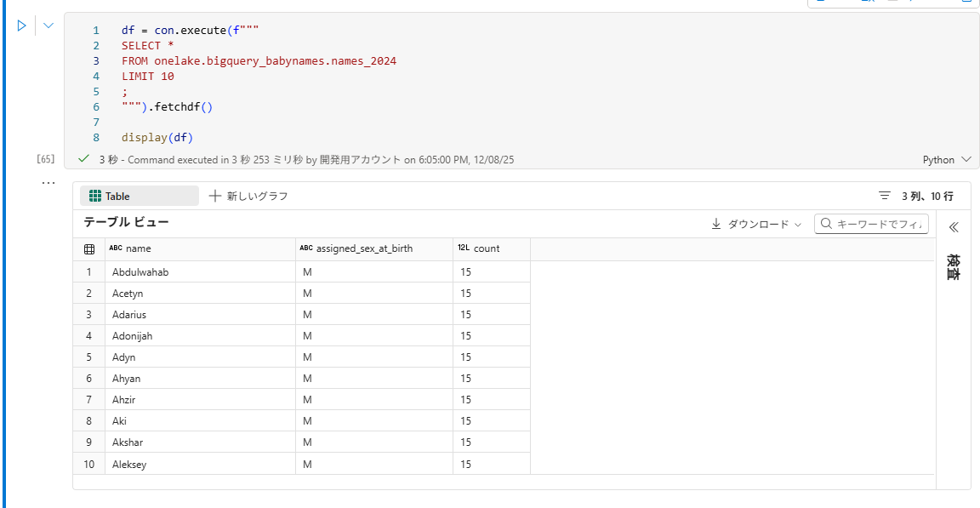This screenshot has width=980, height=508.
Task: Add a chart with 新しいグラフ
Action: click(x=248, y=197)
